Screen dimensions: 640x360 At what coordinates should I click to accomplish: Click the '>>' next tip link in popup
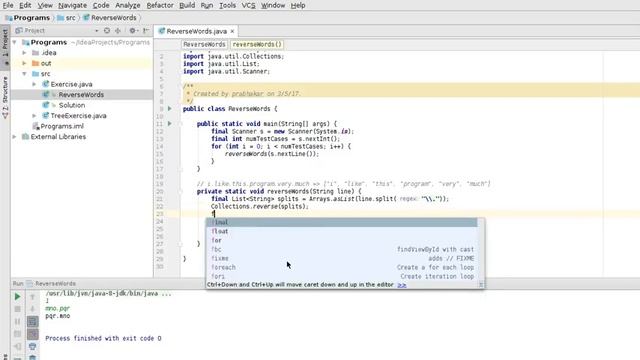402,285
